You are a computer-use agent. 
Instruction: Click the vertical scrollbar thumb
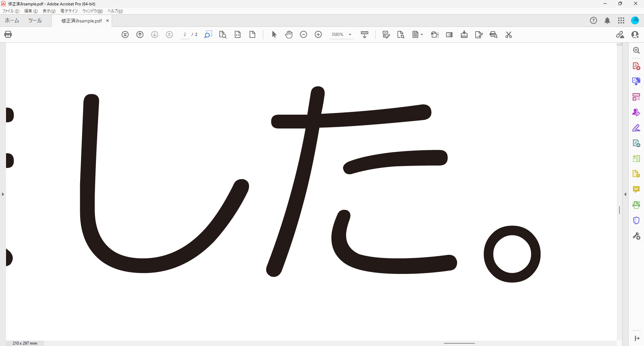(x=620, y=210)
